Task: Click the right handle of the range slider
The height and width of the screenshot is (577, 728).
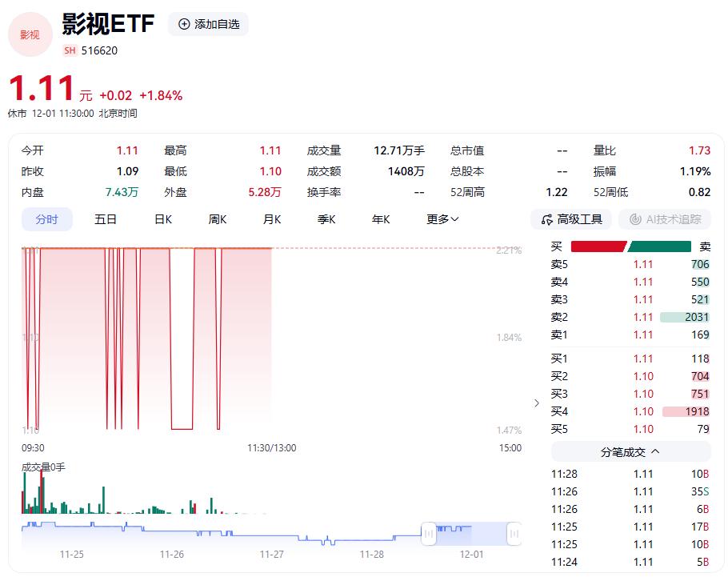Action: [x=514, y=532]
